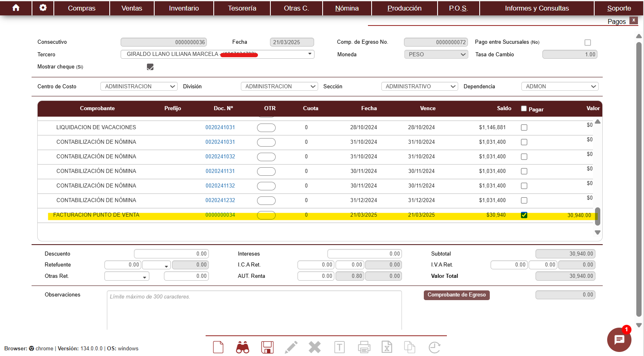Open document link 0020241032

coord(220,157)
